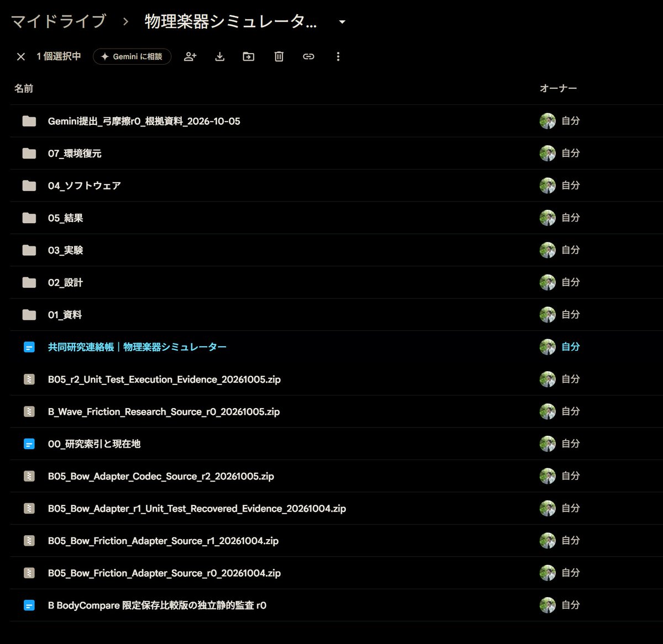
Task: Click zip icon of B_Wave_Friction_Research_Source_r0
Action: pyautogui.click(x=29, y=412)
